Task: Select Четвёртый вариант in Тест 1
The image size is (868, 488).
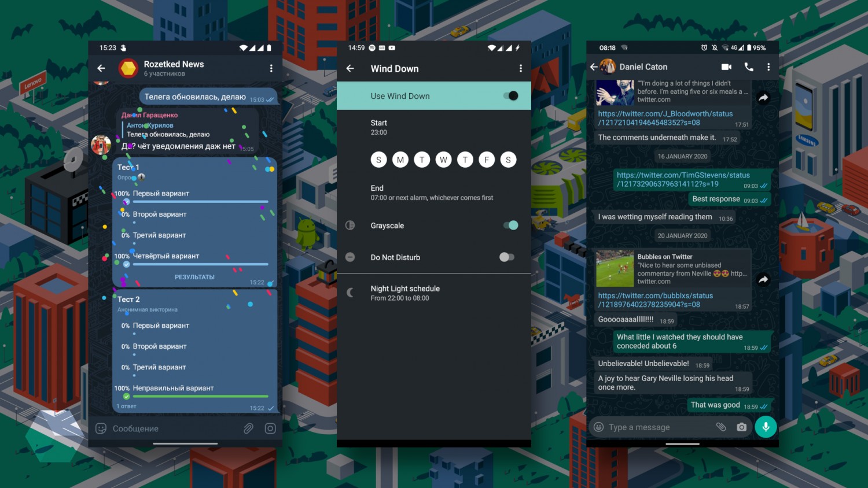Action: (x=166, y=256)
